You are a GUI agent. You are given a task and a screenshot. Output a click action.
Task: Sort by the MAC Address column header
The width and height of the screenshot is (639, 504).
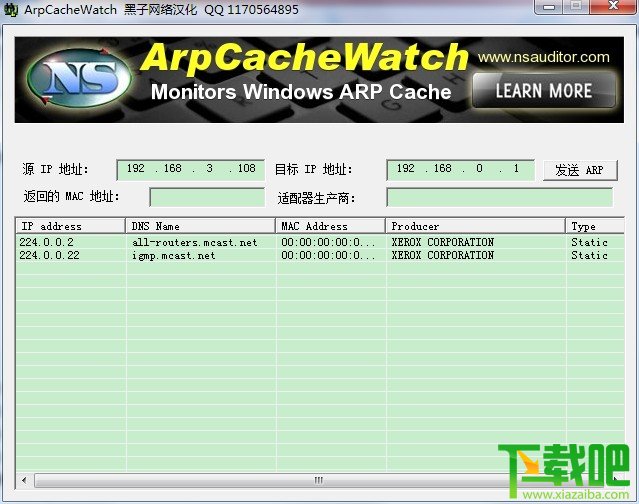pos(331,226)
